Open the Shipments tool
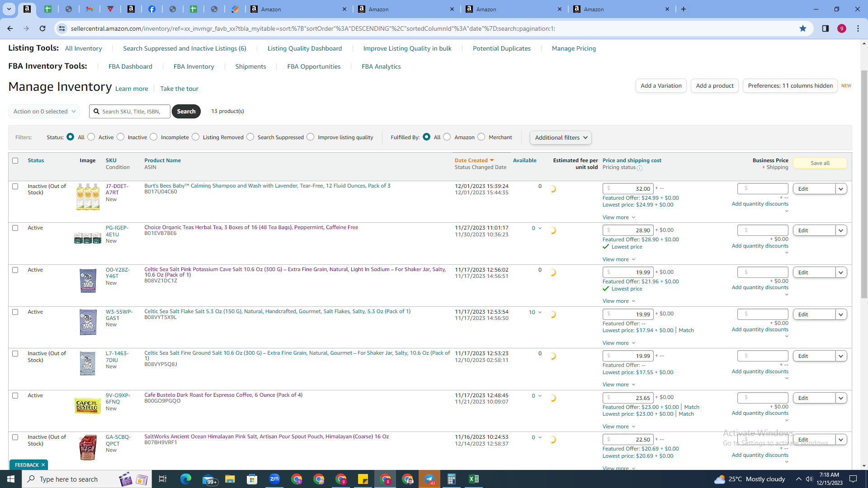 [x=250, y=66]
